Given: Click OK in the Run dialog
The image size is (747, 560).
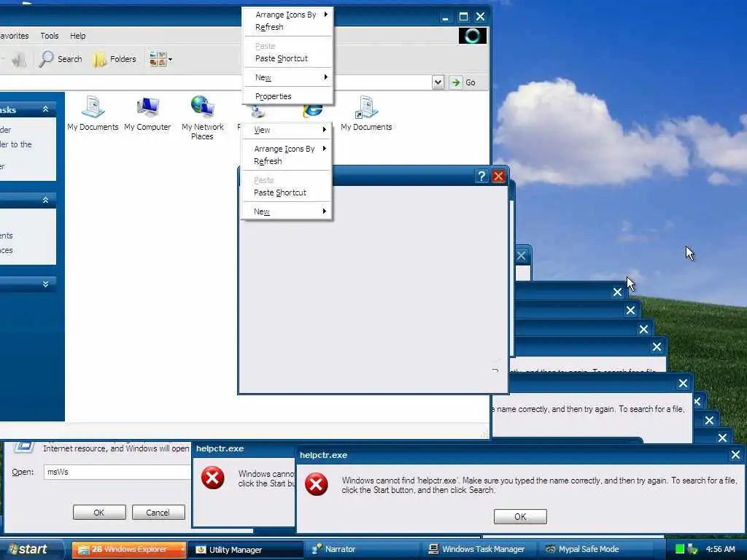Looking at the screenshot, I should point(99,513).
